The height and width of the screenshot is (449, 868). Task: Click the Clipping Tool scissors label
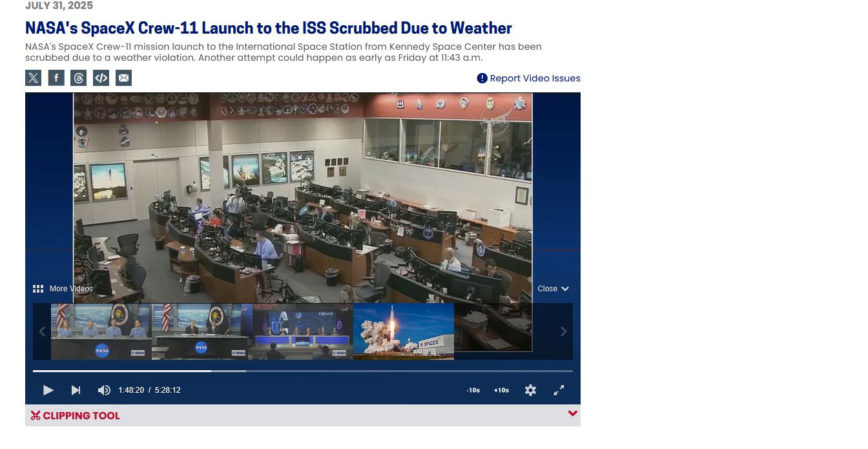point(76,415)
